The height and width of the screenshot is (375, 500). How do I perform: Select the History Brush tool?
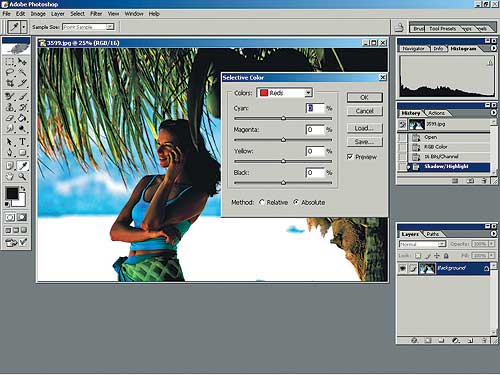coord(22,107)
